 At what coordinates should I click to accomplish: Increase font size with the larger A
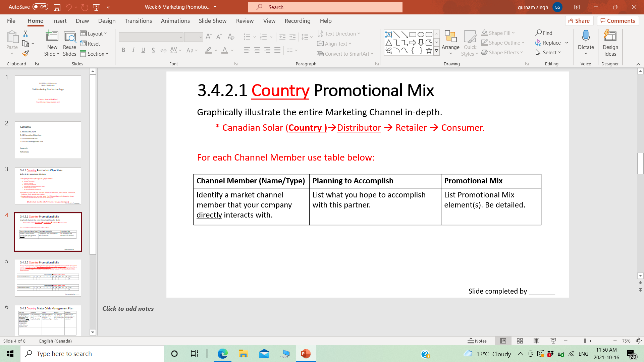209,37
